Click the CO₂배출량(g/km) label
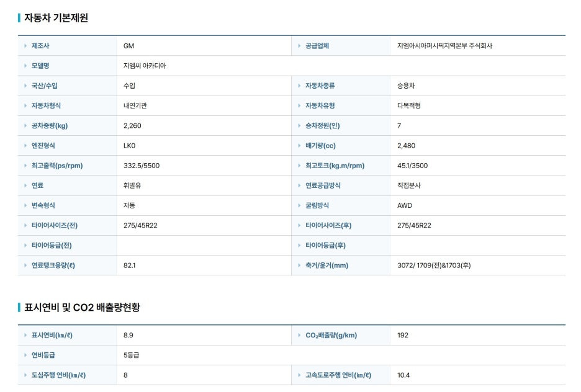The height and width of the screenshot is (392, 581). (331, 336)
